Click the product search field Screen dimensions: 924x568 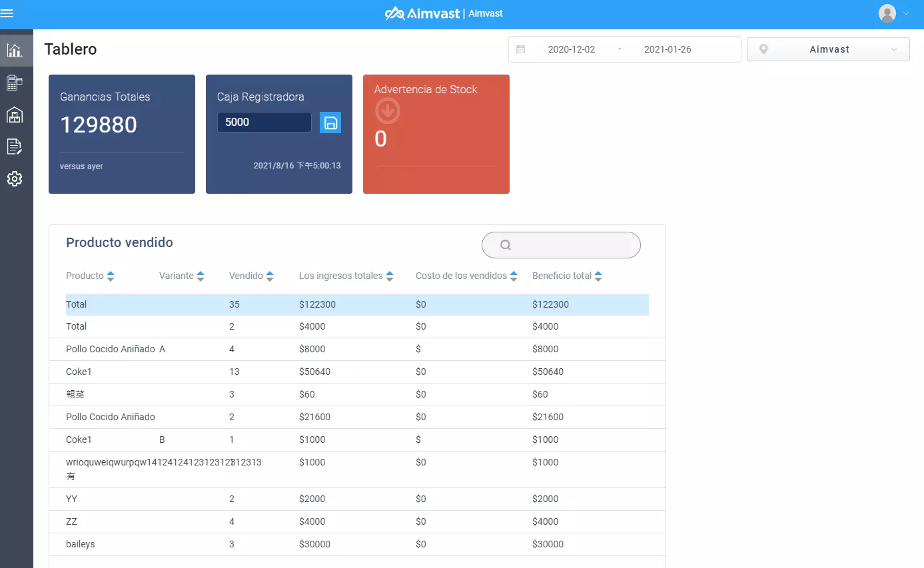(561, 245)
